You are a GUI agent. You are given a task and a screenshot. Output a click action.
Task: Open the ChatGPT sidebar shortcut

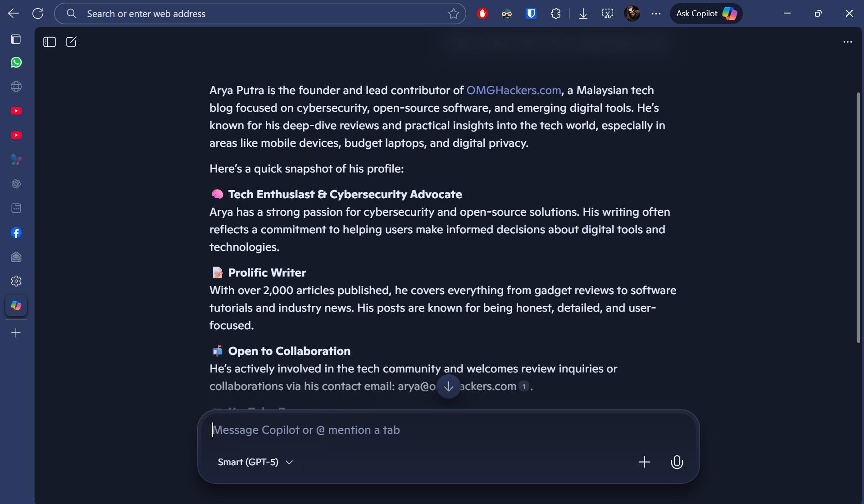click(x=16, y=184)
